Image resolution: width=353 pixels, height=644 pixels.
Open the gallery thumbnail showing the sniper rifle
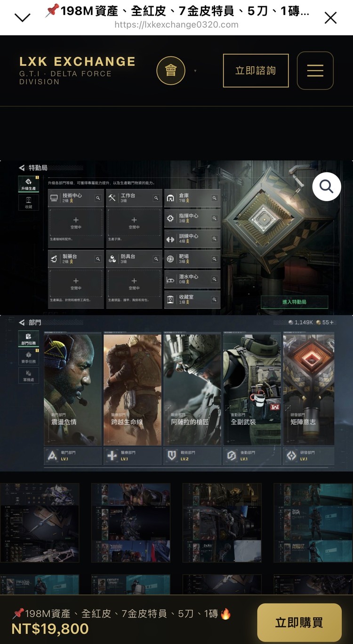pos(40,523)
